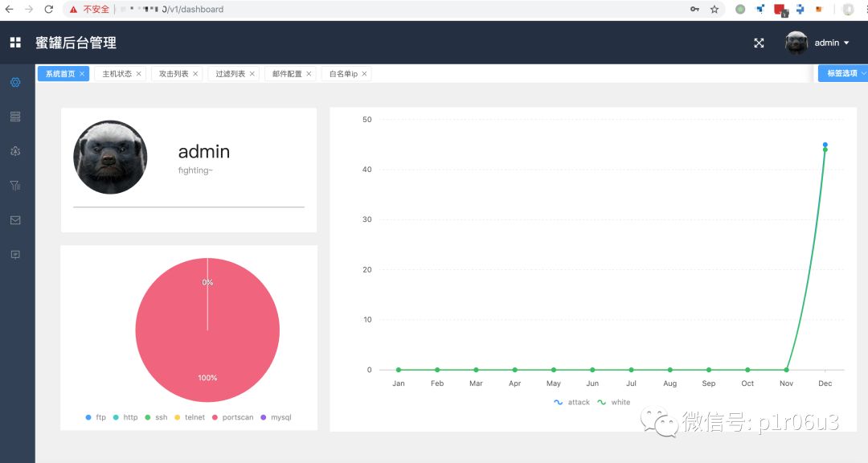This screenshot has width=868, height=463.
Task: Close the 主机状态 tab
Action: tap(138, 74)
